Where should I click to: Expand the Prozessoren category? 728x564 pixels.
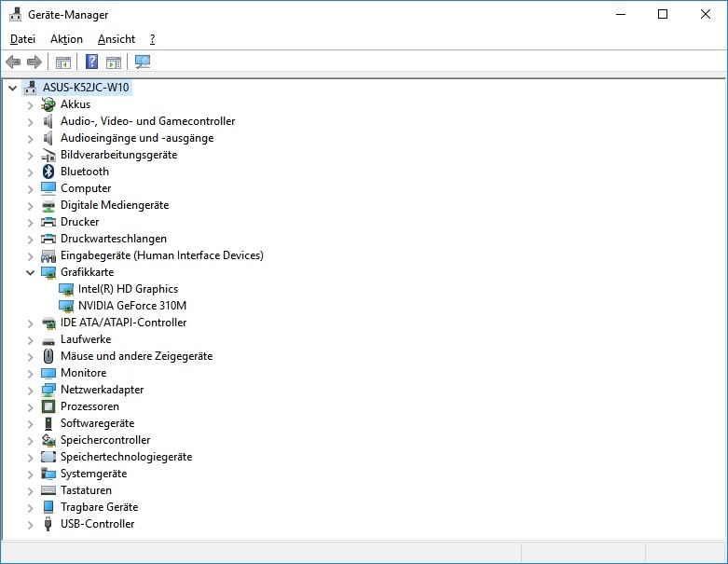coord(30,407)
